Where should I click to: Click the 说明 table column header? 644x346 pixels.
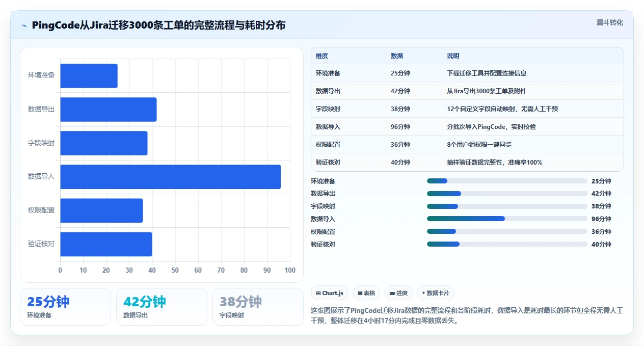[x=453, y=56]
